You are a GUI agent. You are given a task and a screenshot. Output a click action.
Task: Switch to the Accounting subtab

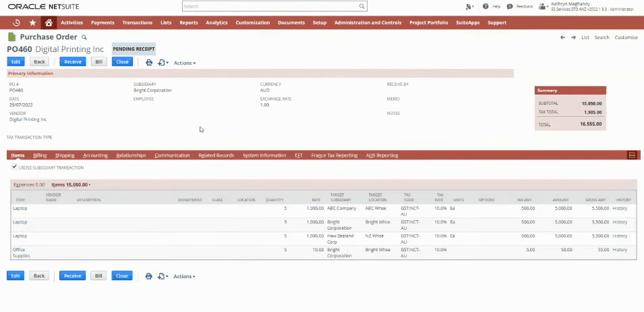point(95,155)
